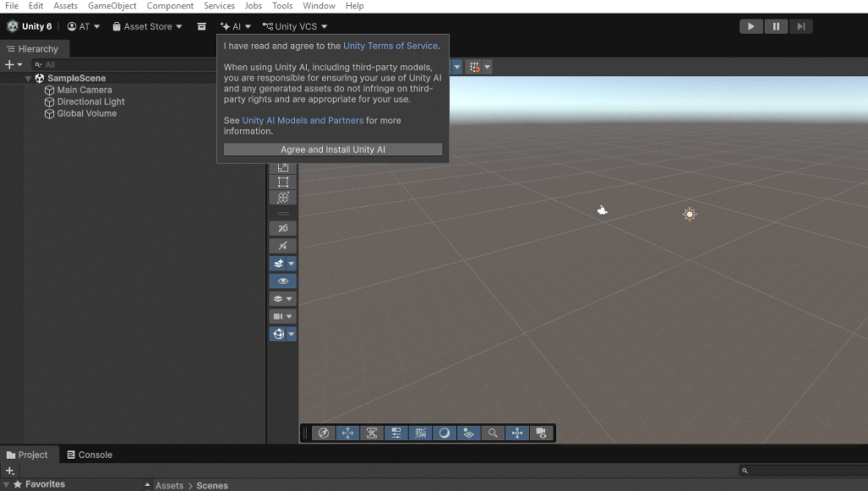This screenshot has width=868, height=491.
Task: Toggle the grid and snap overlay icon
Action: point(420,432)
